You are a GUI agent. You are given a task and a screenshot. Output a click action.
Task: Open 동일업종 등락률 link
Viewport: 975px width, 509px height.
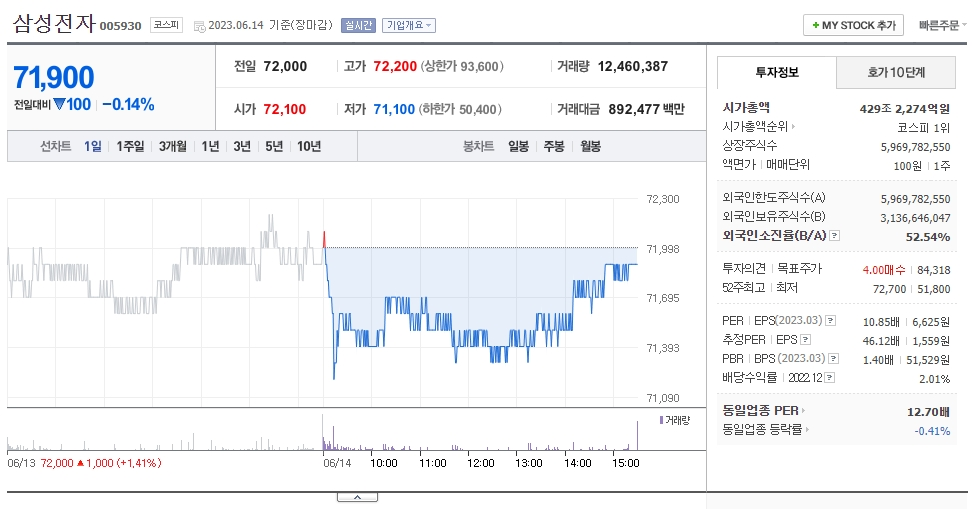pyautogui.click(x=762, y=429)
